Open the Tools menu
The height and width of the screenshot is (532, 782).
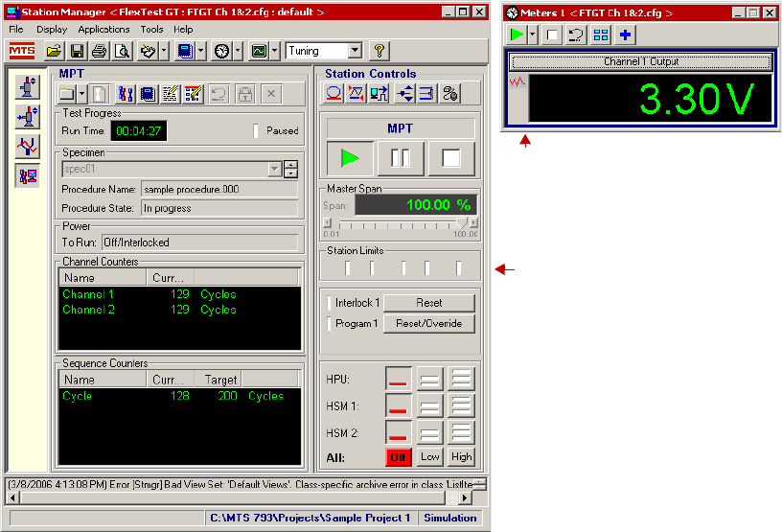(151, 30)
